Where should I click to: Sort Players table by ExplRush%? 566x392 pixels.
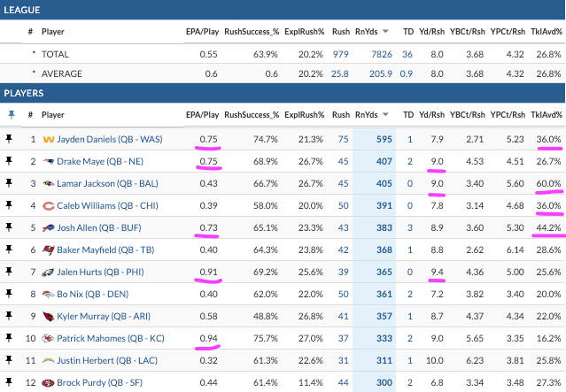[x=305, y=115]
